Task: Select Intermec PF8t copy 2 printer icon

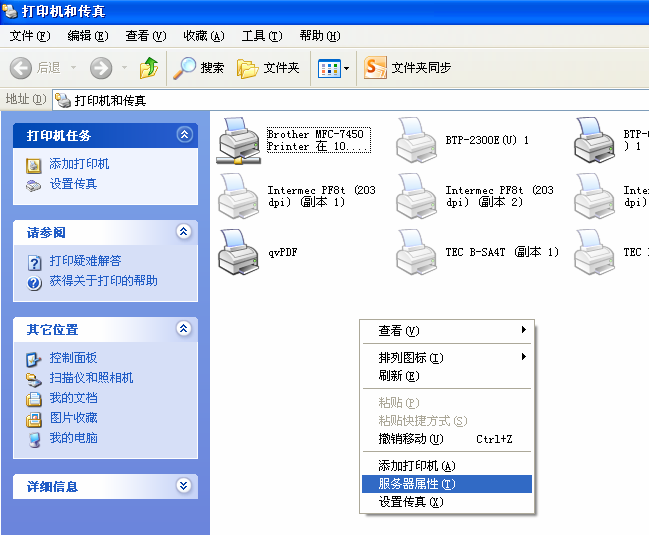Action: [x=416, y=196]
